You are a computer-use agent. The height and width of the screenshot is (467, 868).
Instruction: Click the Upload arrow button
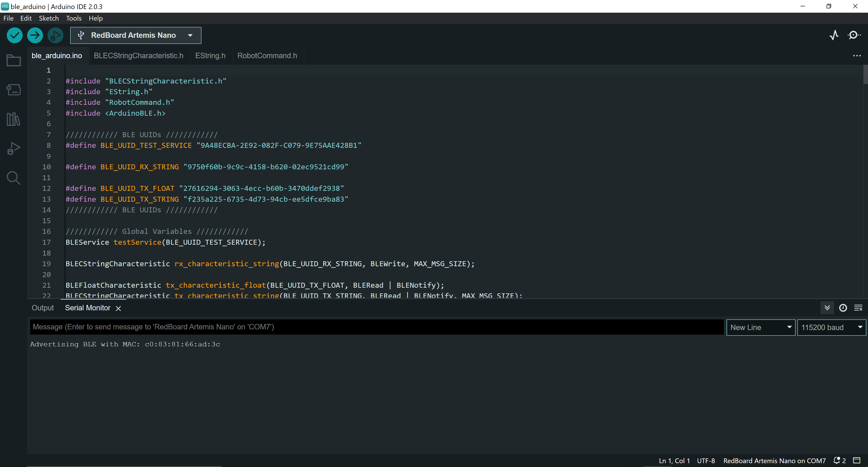(x=35, y=35)
